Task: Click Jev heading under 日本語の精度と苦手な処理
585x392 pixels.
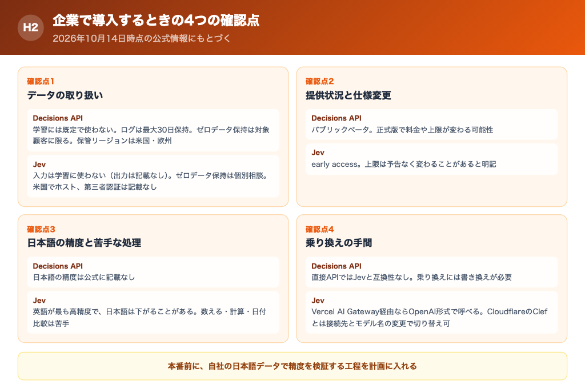Action: tap(39, 300)
